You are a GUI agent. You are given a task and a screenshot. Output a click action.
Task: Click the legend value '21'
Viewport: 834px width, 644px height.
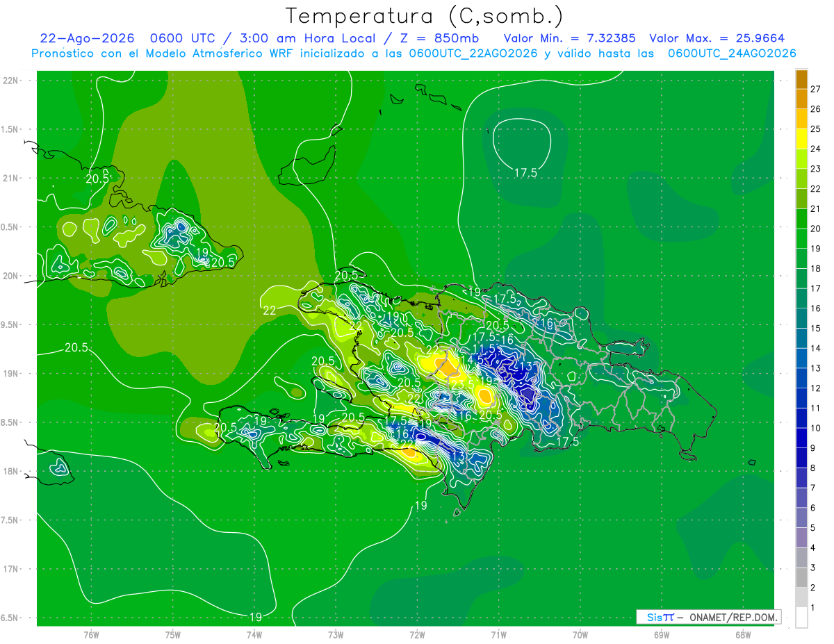tap(815, 208)
